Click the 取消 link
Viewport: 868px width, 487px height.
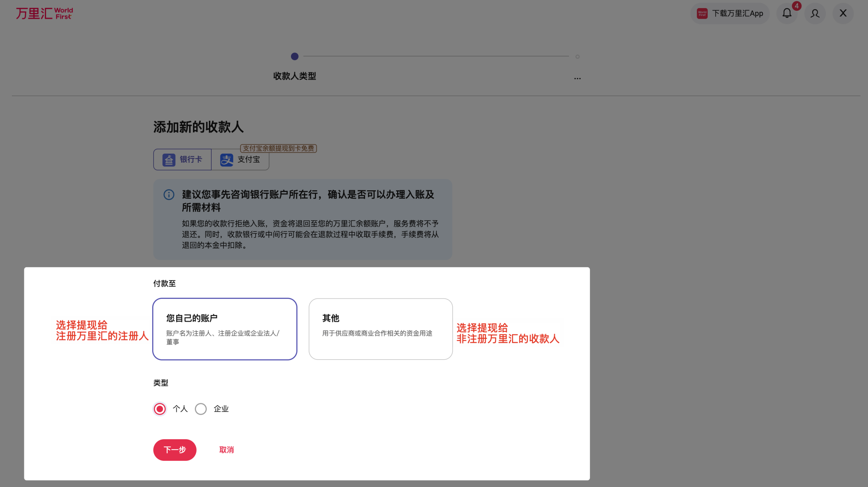[226, 450]
